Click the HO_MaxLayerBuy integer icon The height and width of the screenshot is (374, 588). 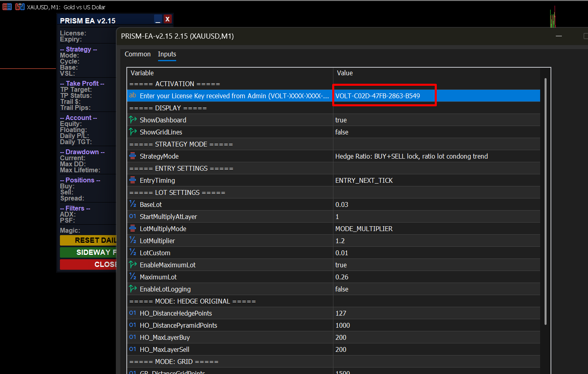pos(133,337)
